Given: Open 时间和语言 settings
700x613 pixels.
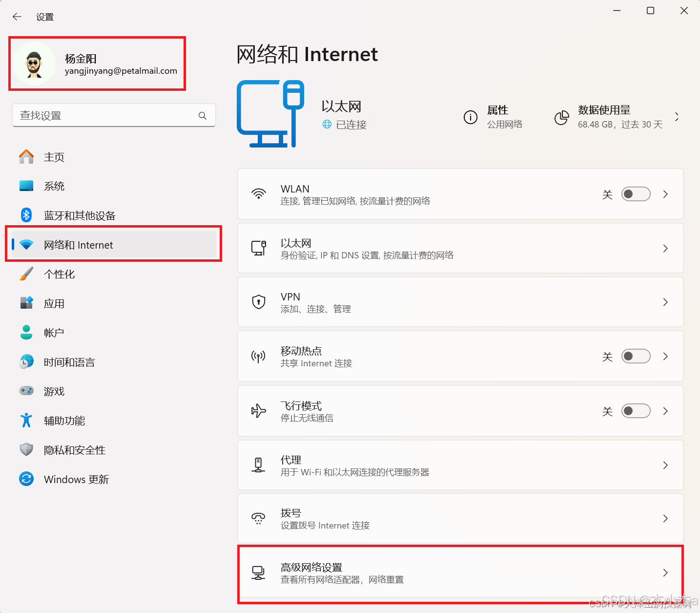Looking at the screenshot, I should (x=114, y=362).
